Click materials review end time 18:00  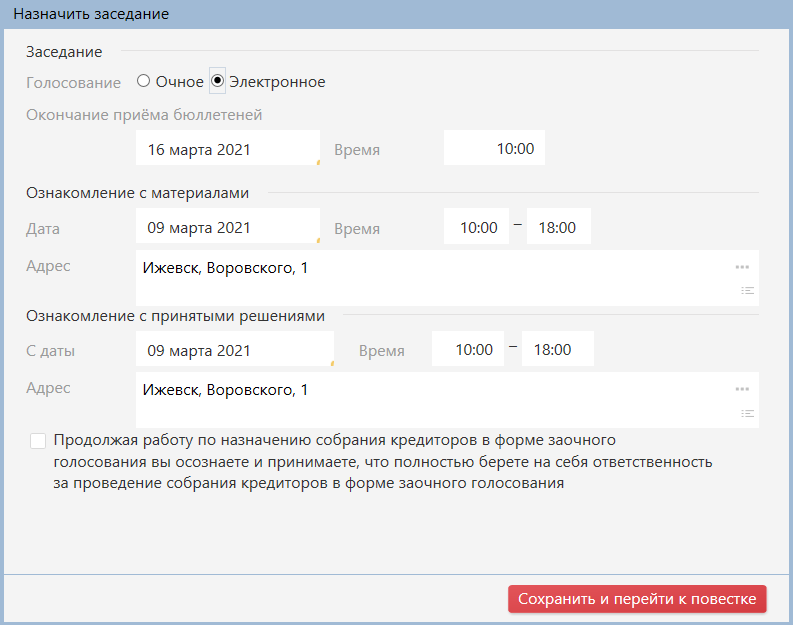pos(558,227)
